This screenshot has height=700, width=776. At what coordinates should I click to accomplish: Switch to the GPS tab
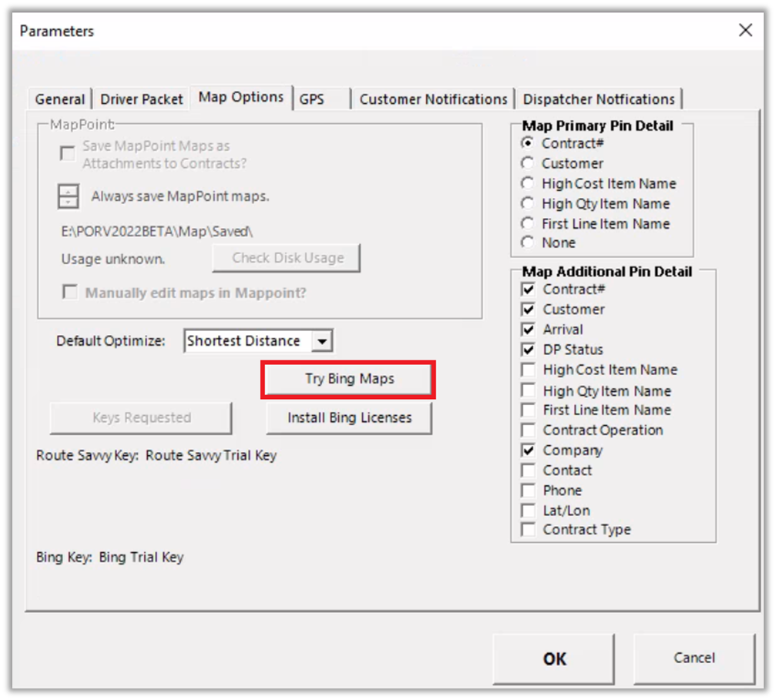point(312,99)
